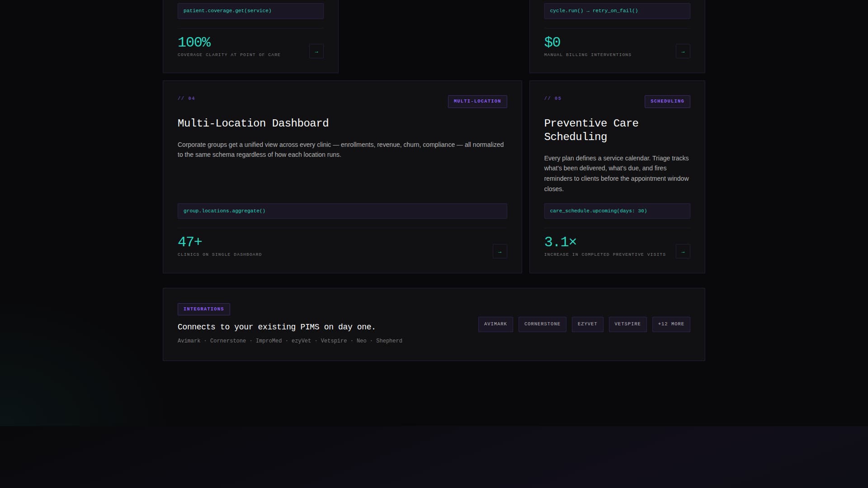868x488 pixels.
Task: Select the CORNERSTONE integration chip
Action: tap(542, 324)
